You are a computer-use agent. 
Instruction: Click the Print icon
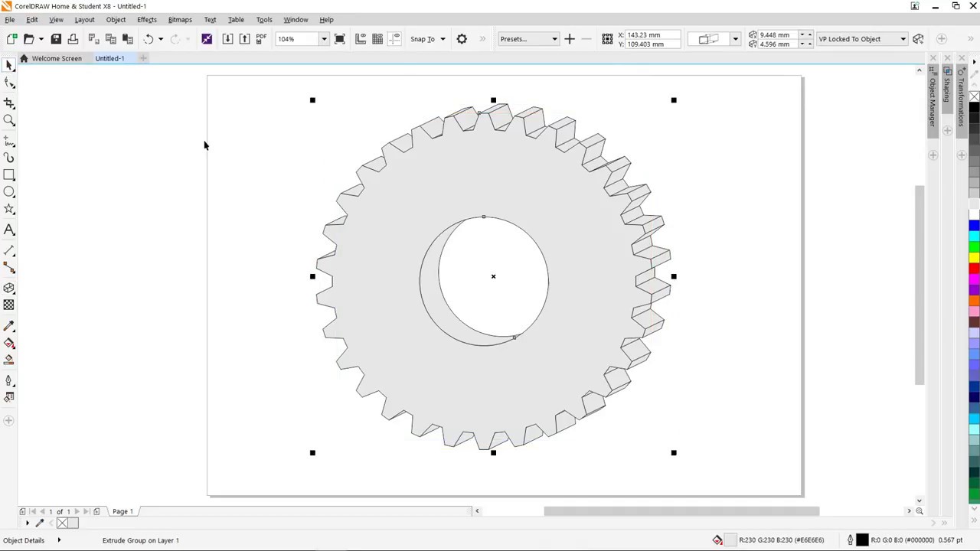pyautogui.click(x=73, y=39)
